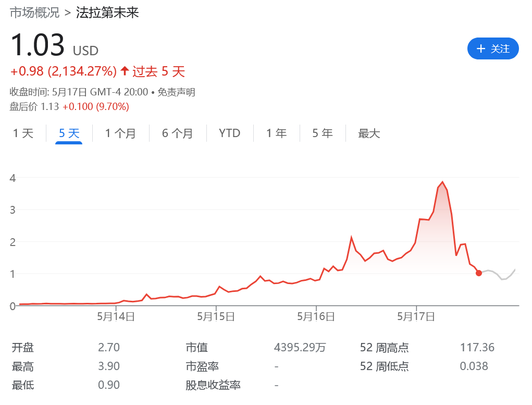Image resolution: width=532 pixels, height=405 pixels.
Task: Click the +0.98 (2,134.27%) change text
Action: [64, 71]
